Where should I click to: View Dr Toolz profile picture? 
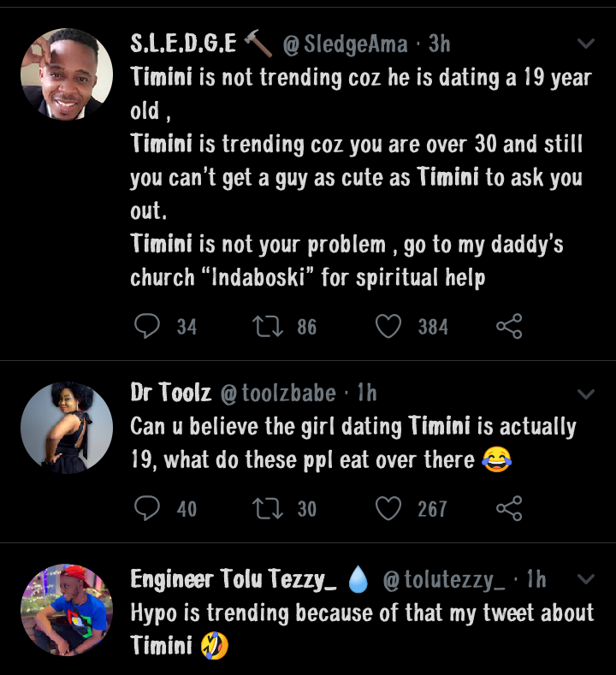click(x=66, y=427)
